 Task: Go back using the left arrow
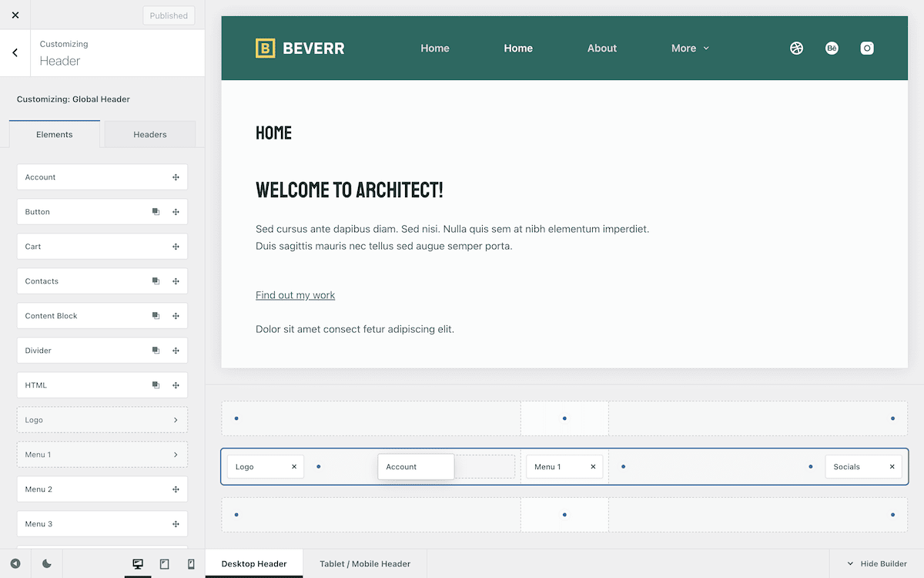point(15,53)
